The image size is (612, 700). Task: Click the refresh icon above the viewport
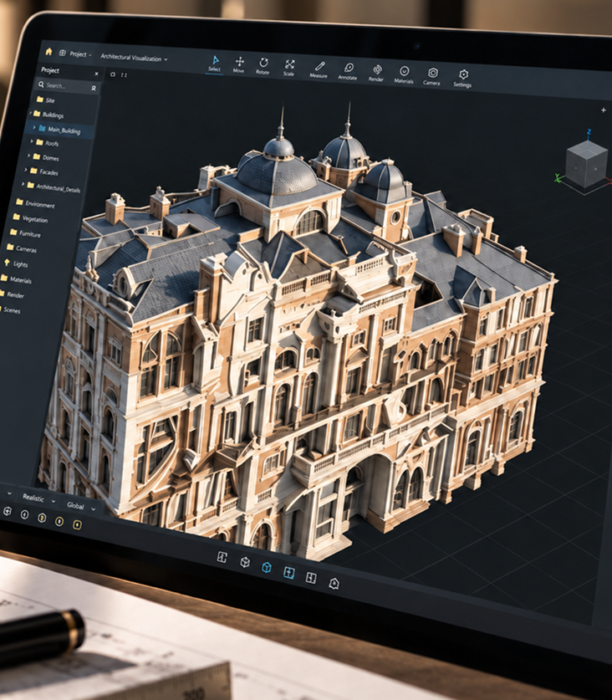(x=113, y=74)
